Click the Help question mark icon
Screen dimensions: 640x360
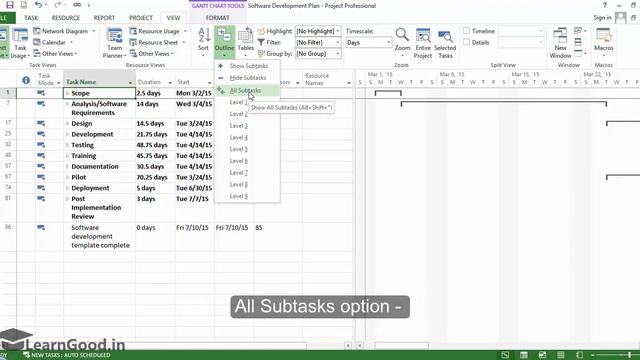(x=604, y=5)
